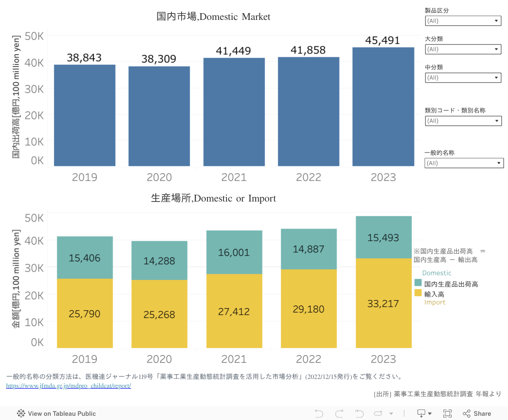Select the 2019 yellow segment labeled 25,790
Viewport: 508px width, 420px height.
tap(85, 313)
